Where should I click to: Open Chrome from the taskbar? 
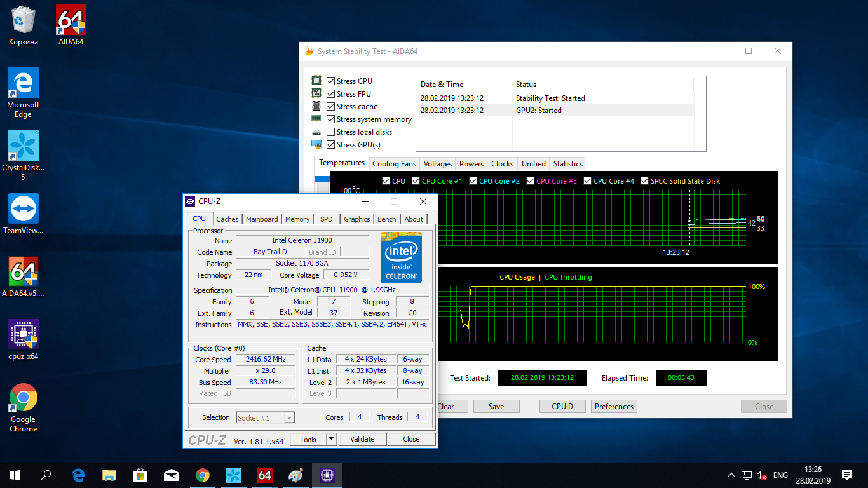(x=203, y=475)
